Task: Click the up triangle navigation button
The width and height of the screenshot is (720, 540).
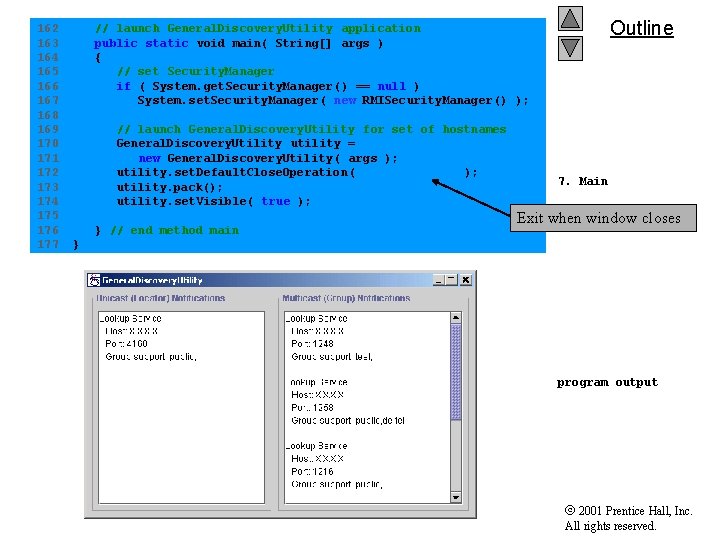Action: (570, 19)
